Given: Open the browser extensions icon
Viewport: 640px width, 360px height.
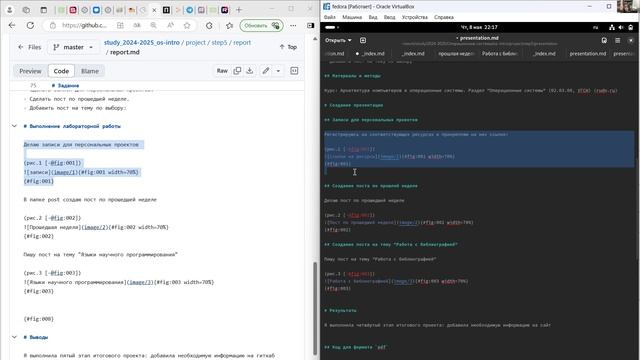Looking at the screenshot, I should pyautogui.click(x=209, y=25).
